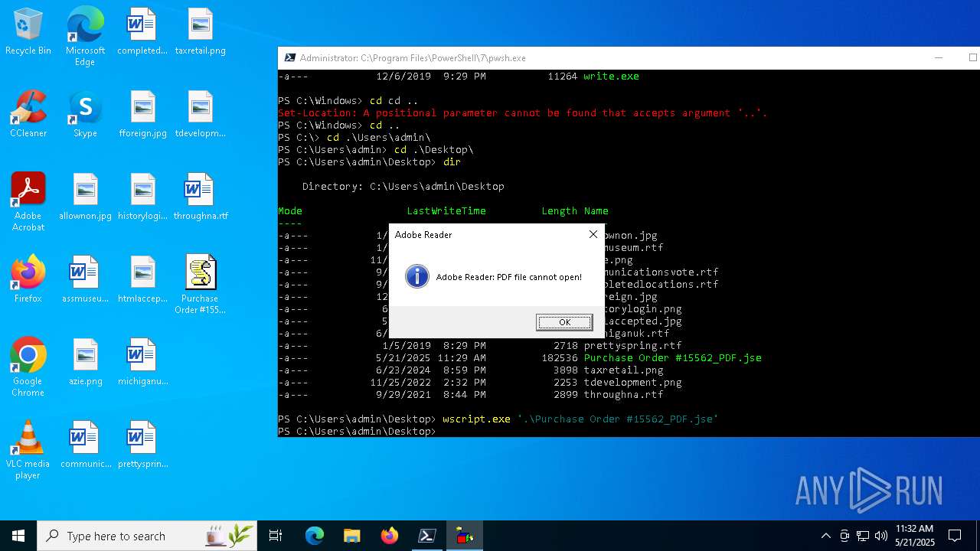This screenshot has height=551, width=980.
Task: Select htmlaccep... image file on desktop
Action: click(x=142, y=280)
